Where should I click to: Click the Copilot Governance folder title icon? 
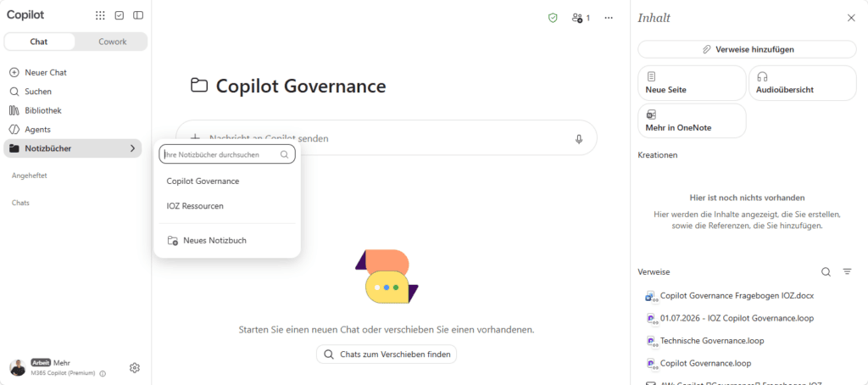tap(198, 86)
